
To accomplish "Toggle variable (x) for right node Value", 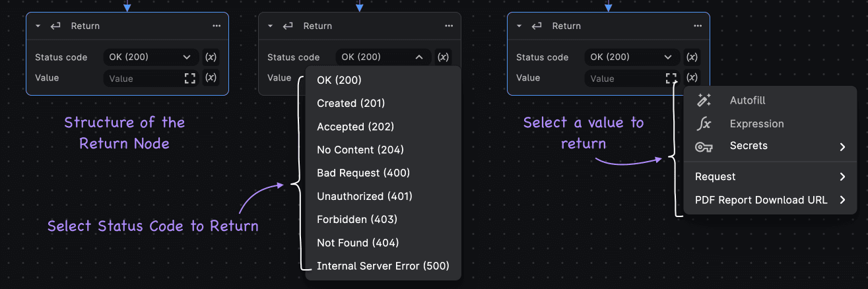I will (x=692, y=78).
